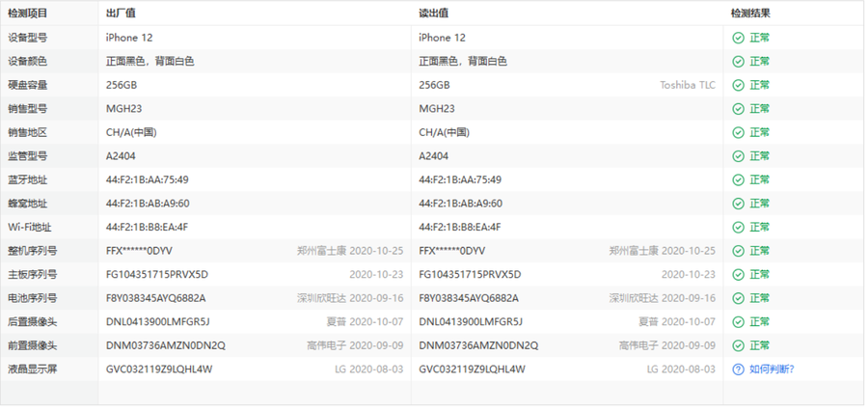Click the green check icon in 设备型号 row

[x=738, y=38]
